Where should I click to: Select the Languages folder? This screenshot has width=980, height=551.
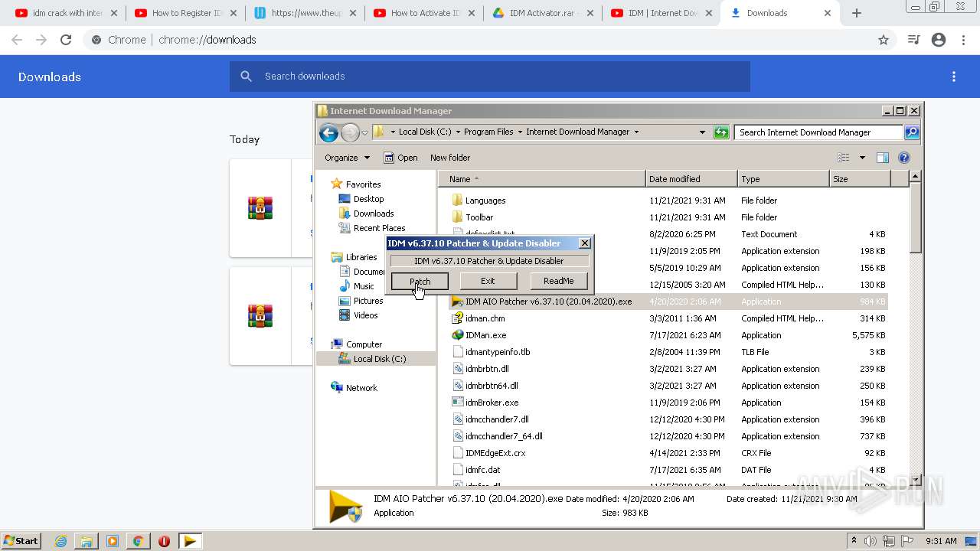point(485,201)
